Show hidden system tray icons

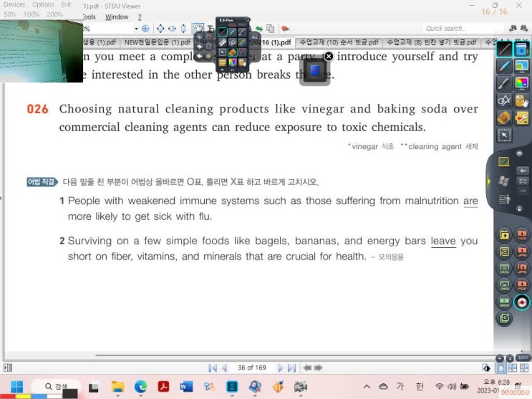point(367,387)
